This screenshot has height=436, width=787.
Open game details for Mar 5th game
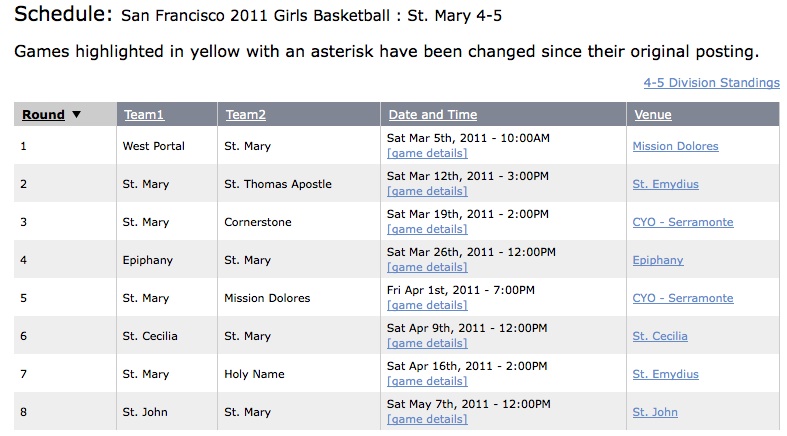point(427,153)
